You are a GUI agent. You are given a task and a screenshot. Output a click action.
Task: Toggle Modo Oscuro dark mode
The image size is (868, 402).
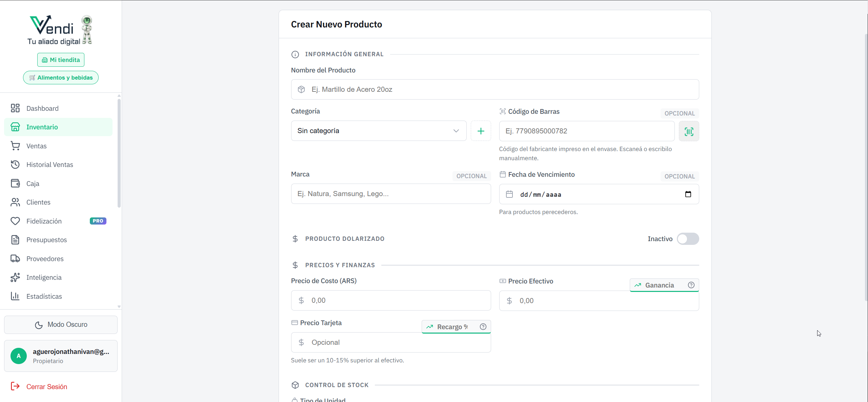[x=61, y=324]
